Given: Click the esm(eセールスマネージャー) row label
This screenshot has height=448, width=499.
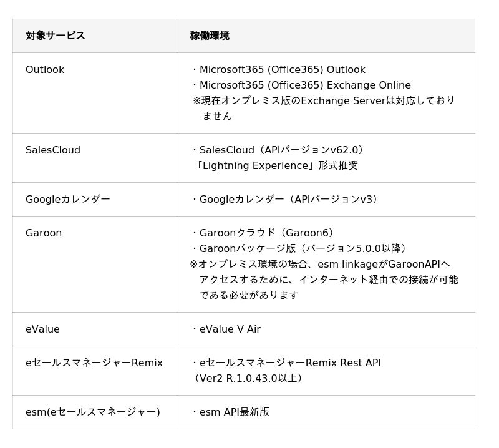Looking at the screenshot, I should [x=93, y=412].
